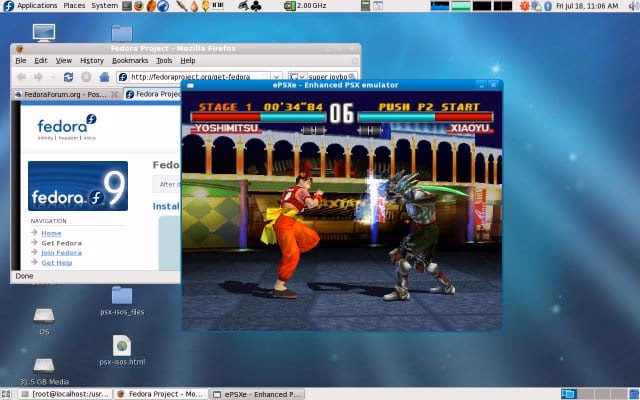
Task: Open Firefox Bookmarks menu
Action: coord(130,60)
